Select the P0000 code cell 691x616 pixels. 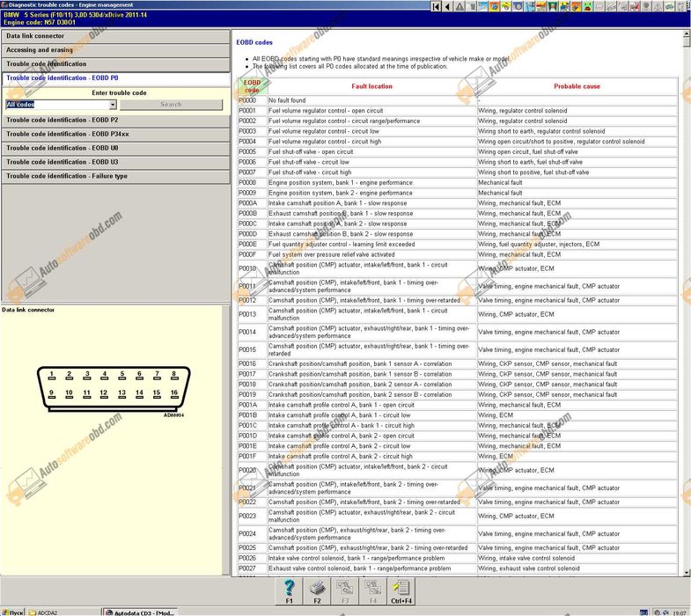pyautogui.click(x=253, y=100)
